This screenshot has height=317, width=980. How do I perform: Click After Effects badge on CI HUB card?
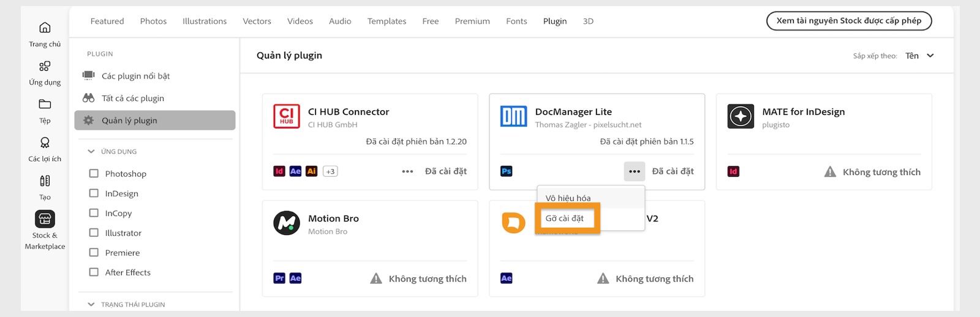pos(295,171)
